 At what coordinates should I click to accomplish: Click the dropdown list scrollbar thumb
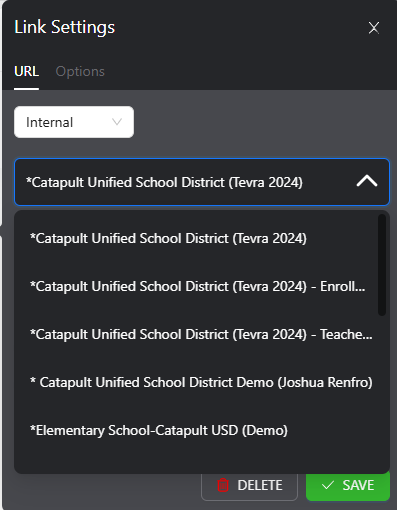[x=382, y=265]
